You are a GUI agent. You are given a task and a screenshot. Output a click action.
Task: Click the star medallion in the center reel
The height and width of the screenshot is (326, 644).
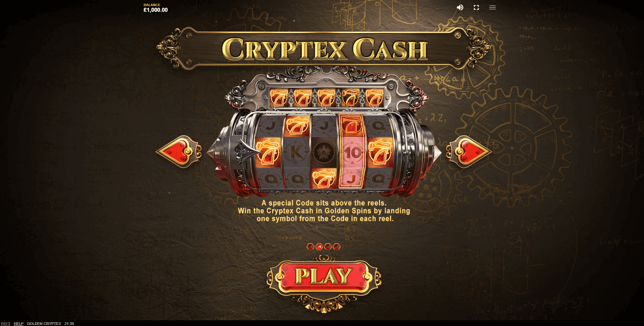[x=324, y=152]
